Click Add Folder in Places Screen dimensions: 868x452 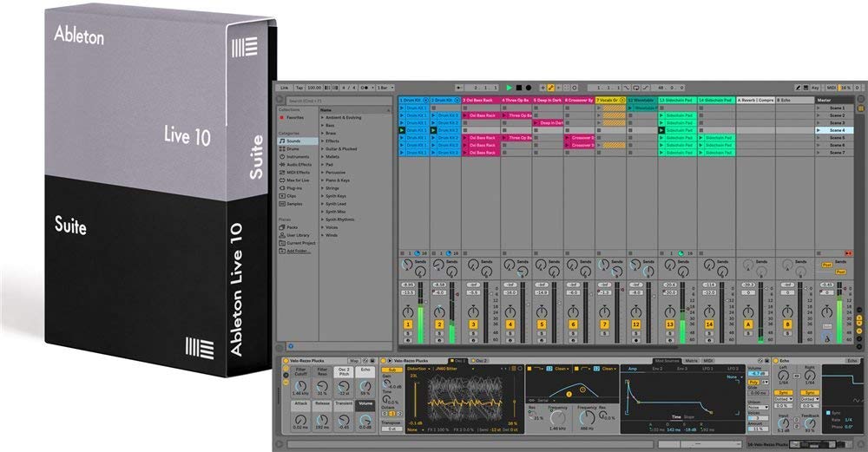click(x=296, y=251)
